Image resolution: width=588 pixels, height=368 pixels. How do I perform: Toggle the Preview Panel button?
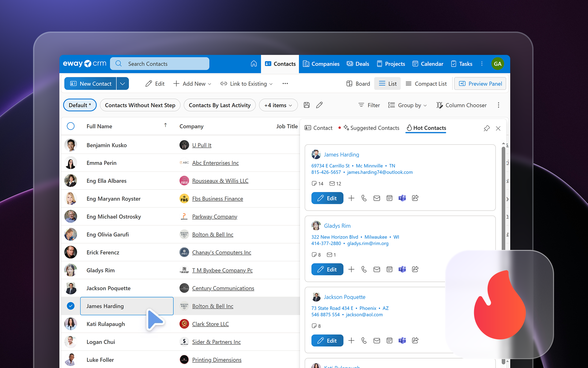pos(480,84)
